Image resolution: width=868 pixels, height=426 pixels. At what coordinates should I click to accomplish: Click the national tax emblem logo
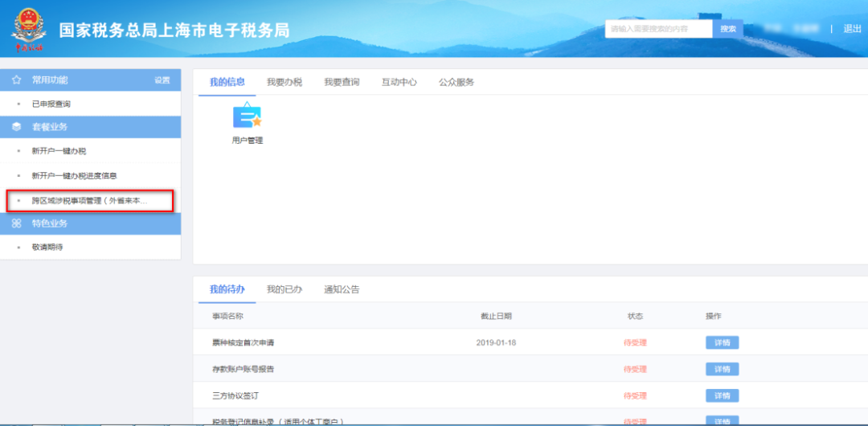click(29, 30)
